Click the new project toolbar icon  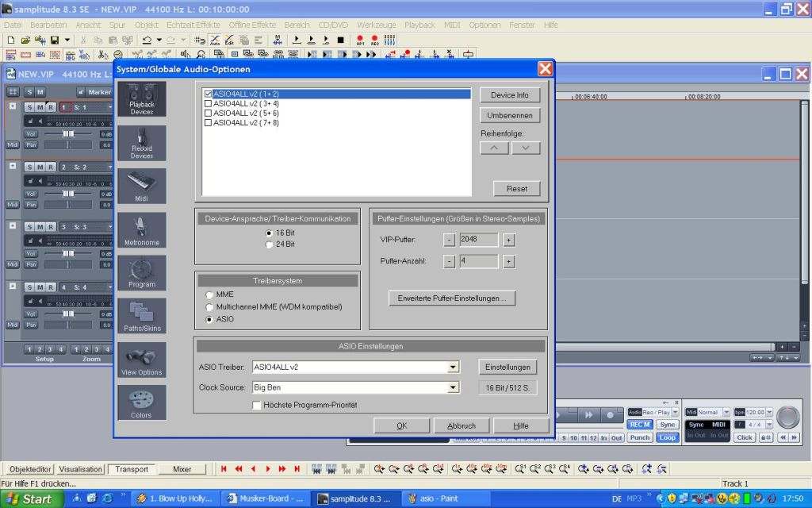point(11,40)
